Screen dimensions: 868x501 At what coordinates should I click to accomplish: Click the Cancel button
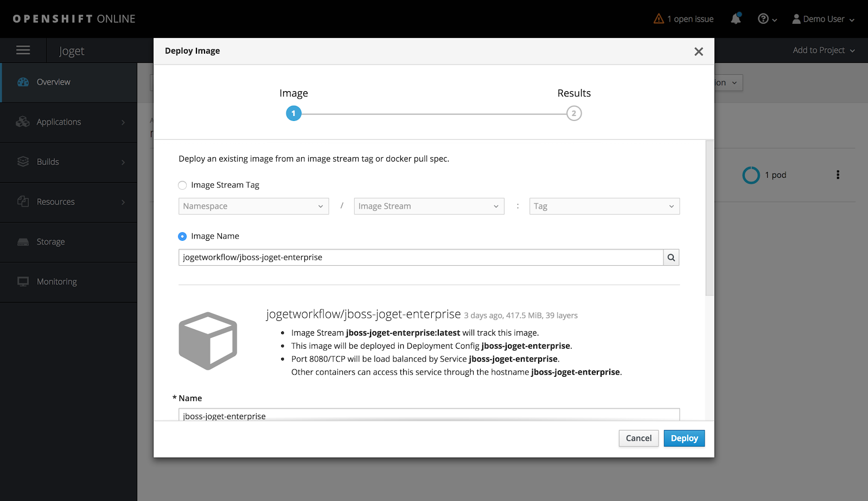click(x=639, y=438)
